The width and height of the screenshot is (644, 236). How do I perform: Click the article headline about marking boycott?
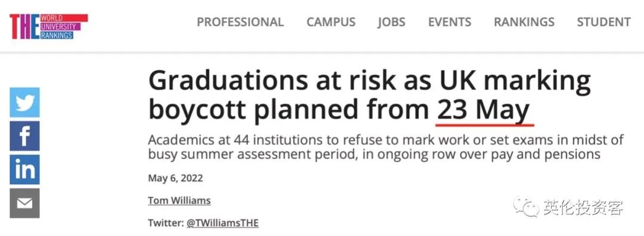coord(370,96)
